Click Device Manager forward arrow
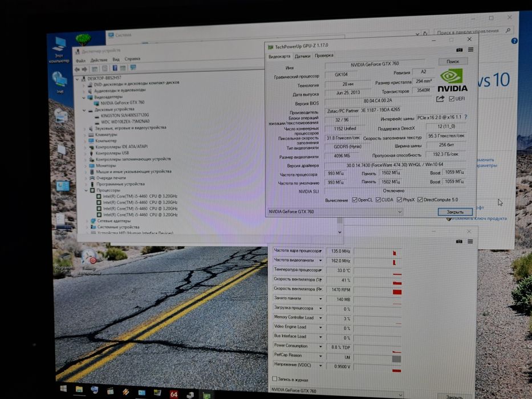This screenshot has width=532, height=399. (x=84, y=69)
